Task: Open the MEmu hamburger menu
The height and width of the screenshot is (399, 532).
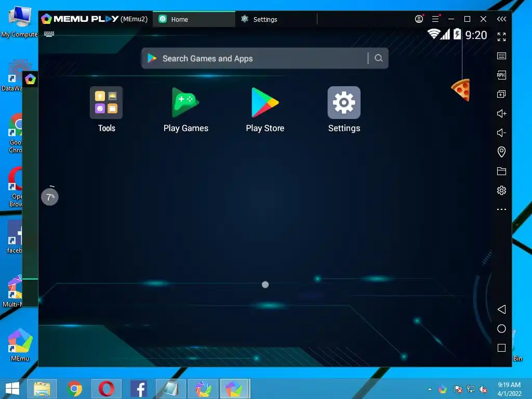Action: pos(436,19)
